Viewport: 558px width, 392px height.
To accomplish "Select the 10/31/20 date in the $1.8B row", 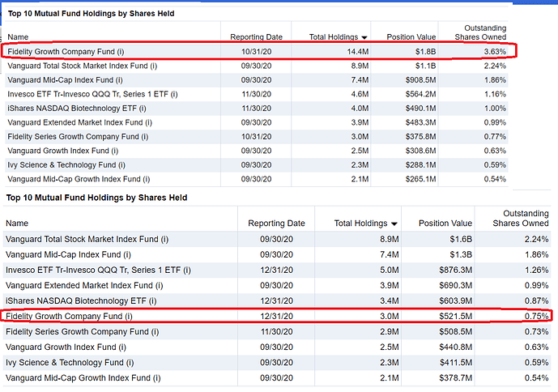I will [x=256, y=52].
